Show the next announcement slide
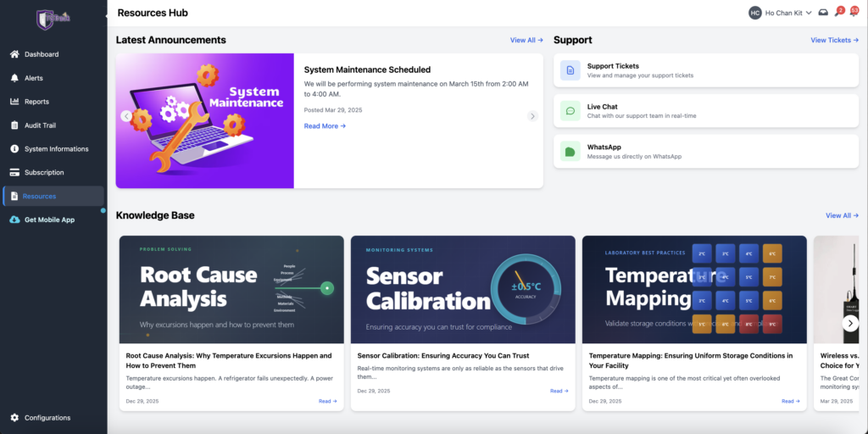Image resolution: width=868 pixels, height=434 pixels. click(x=532, y=116)
